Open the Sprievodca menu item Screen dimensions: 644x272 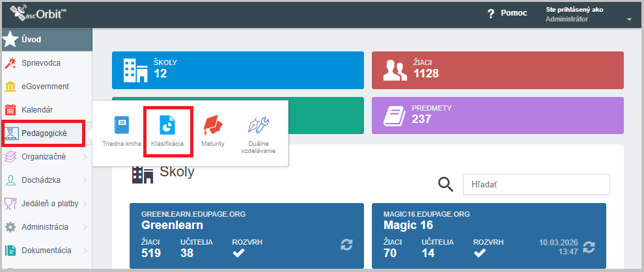tap(40, 63)
